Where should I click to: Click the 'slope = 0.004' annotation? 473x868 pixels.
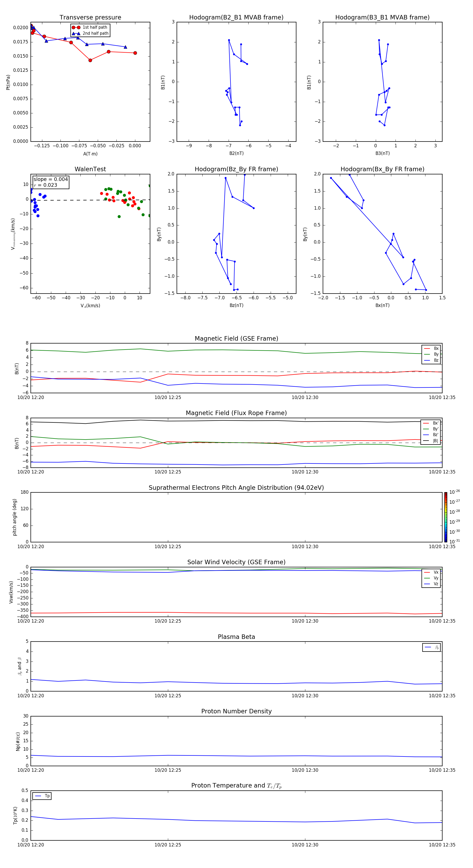(50, 179)
